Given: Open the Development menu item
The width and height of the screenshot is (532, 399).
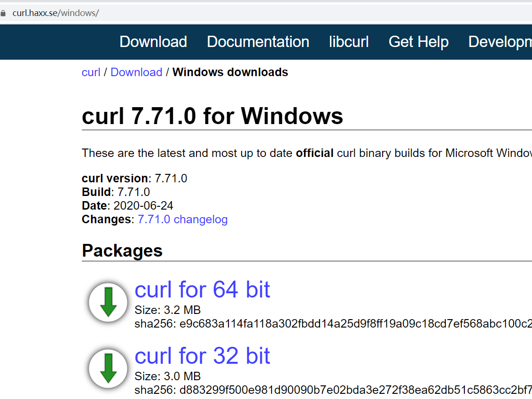Looking at the screenshot, I should pyautogui.click(x=500, y=42).
